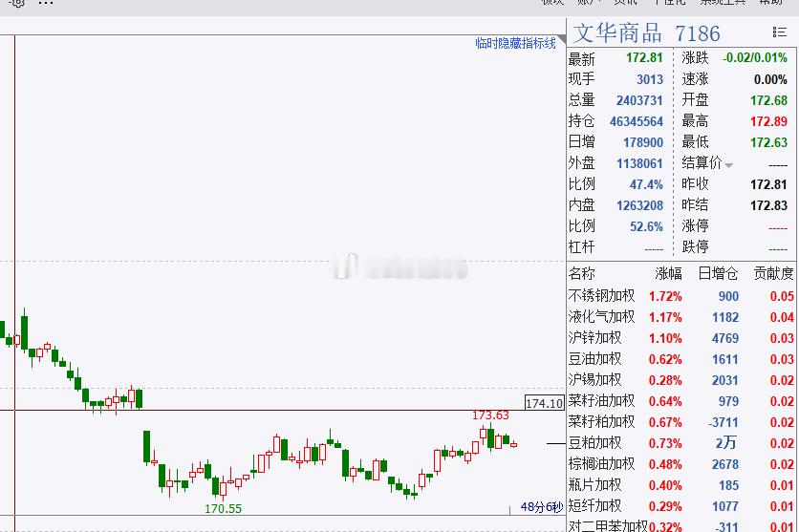
Task: Click the 最低 value 172.63
Action: (769, 142)
